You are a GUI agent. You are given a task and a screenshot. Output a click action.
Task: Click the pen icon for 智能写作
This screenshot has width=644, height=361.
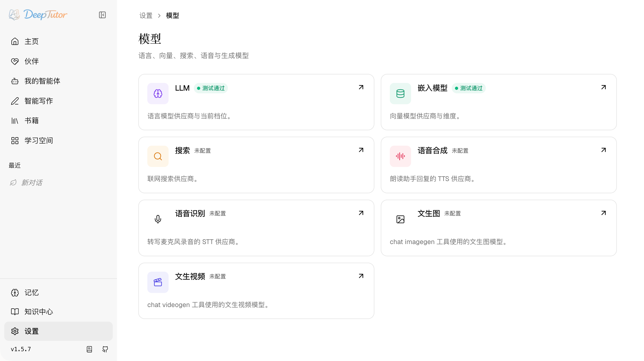click(15, 101)
